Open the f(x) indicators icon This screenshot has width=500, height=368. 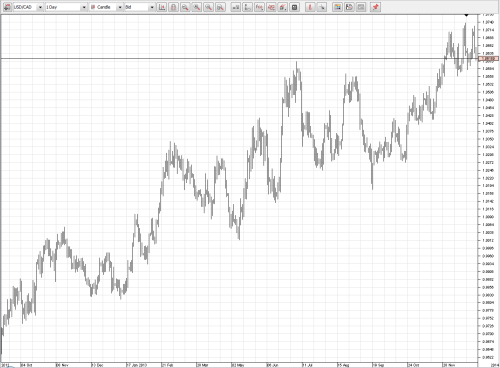pos(259,7)
